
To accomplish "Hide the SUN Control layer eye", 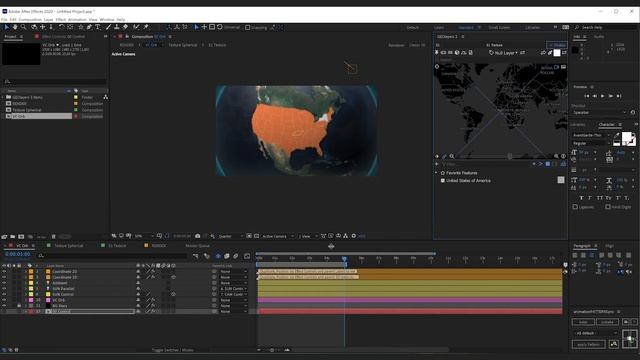I will (4, 294).
